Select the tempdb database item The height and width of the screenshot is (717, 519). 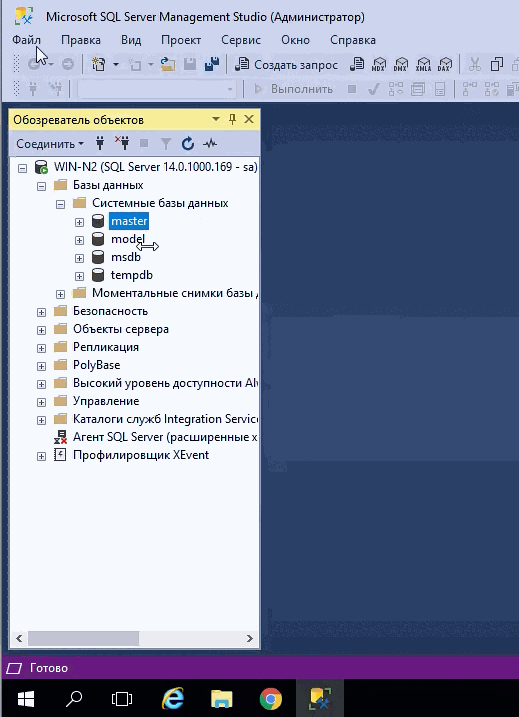132,275
